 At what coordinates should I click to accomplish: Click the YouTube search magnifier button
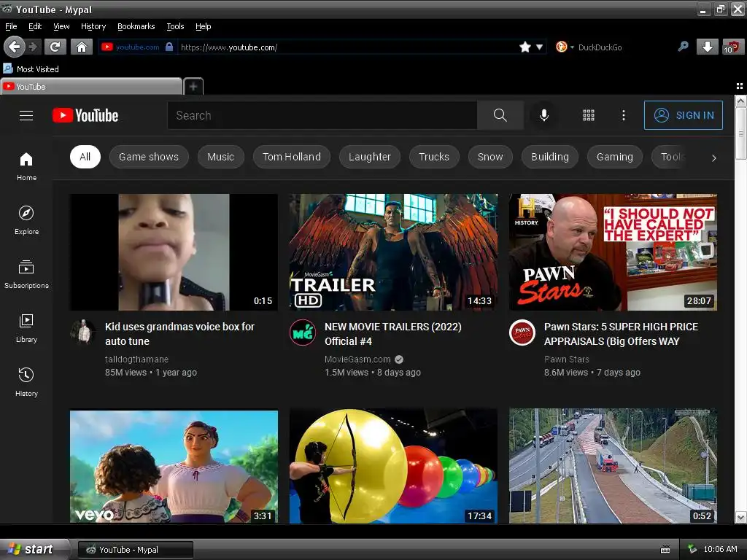pos(500,115)
